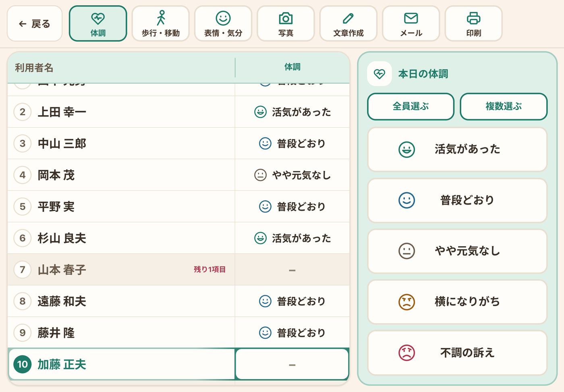The image size is (564, 392).
Task: Click neutral face icon in やや元気なし option
Action: pos(407,251)
